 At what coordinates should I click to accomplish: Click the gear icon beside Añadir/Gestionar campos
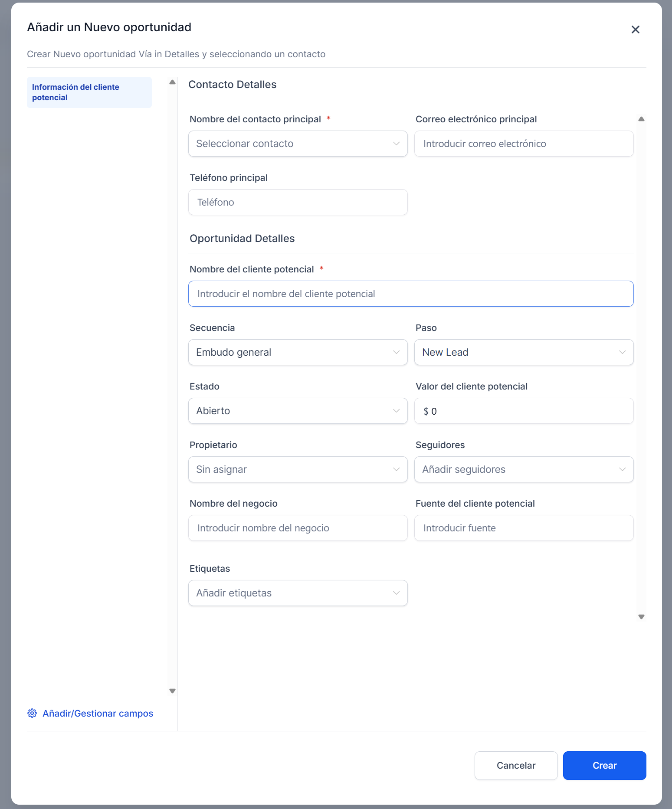pyautogui.click(x=32, y=713)
